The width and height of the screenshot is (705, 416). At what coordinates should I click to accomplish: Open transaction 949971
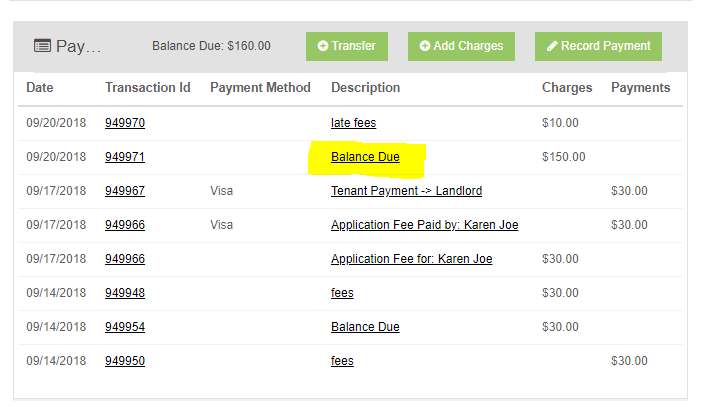(125, 157)
